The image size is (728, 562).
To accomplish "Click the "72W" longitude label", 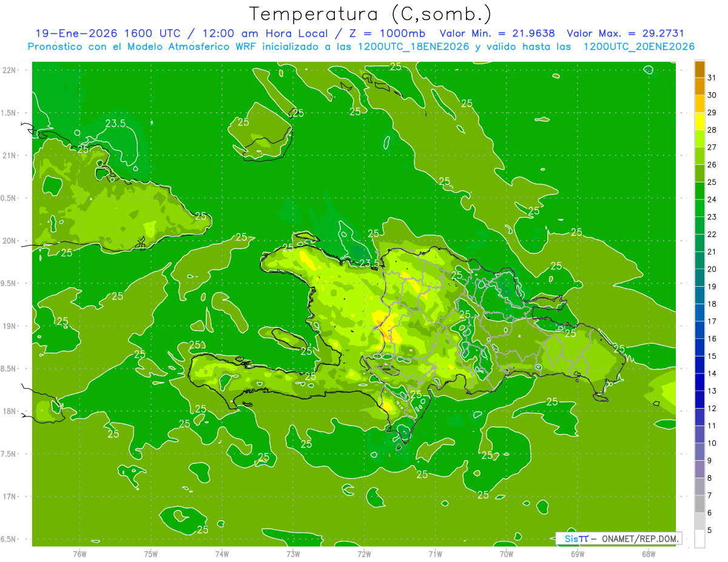I will click(364, 554).
